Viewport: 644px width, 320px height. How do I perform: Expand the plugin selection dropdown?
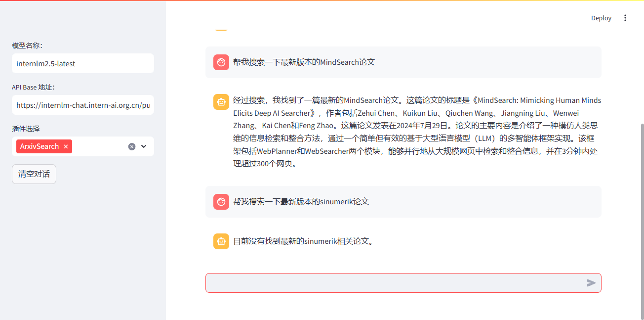point(144,146)
